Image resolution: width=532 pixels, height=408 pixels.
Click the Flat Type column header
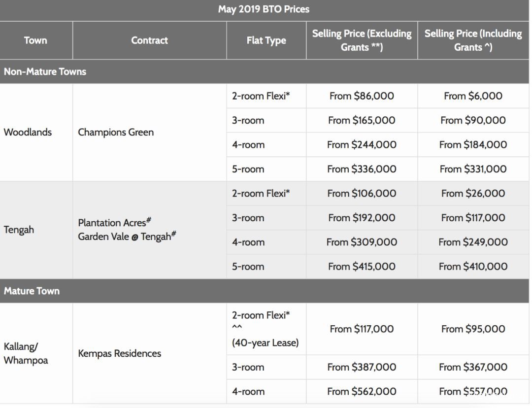click(266, 40)
